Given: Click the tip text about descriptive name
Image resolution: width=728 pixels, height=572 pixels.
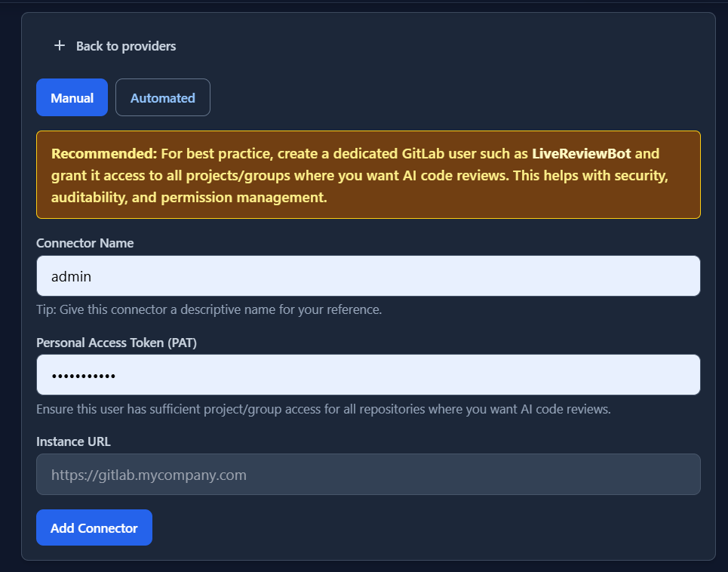Looking at the screenshot, I should point(209,310).
